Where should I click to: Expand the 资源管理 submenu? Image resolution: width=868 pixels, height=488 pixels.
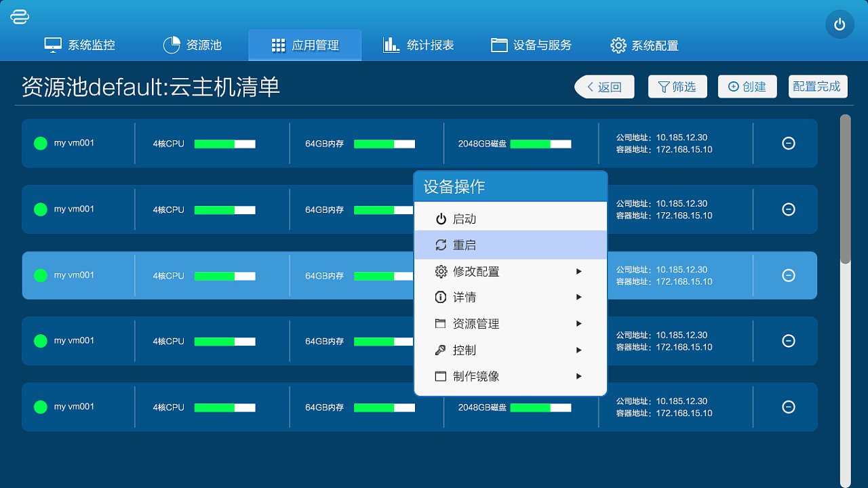tap(511, 324)
